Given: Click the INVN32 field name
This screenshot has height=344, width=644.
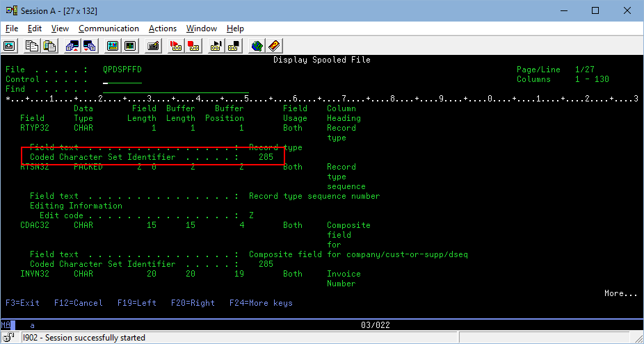Looking at the screenshot, I should point(35,274).
